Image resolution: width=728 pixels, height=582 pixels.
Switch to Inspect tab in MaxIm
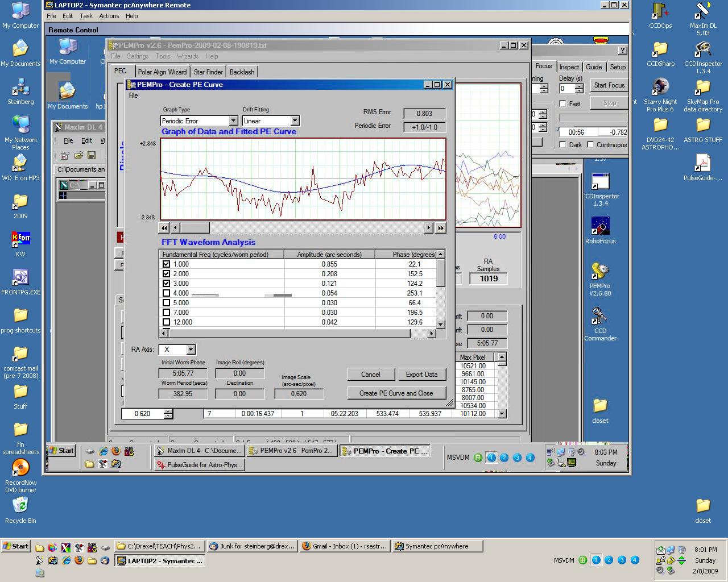click(569, 67)
